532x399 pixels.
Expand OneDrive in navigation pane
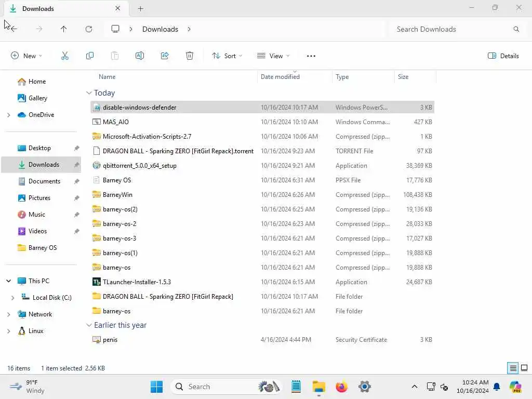click(x=8, y=115)
